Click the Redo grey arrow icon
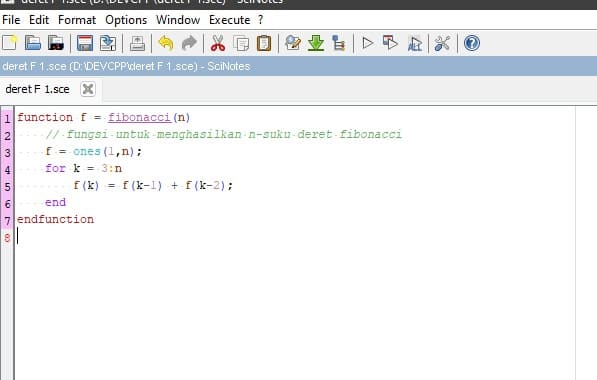This screenshot has height=380, width=597. tap(189, 43)
